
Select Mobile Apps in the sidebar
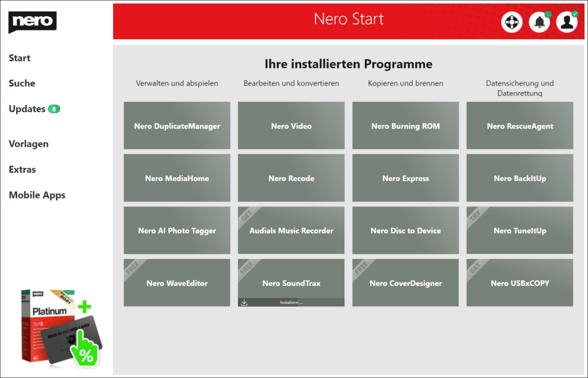[x=37, y=195]
